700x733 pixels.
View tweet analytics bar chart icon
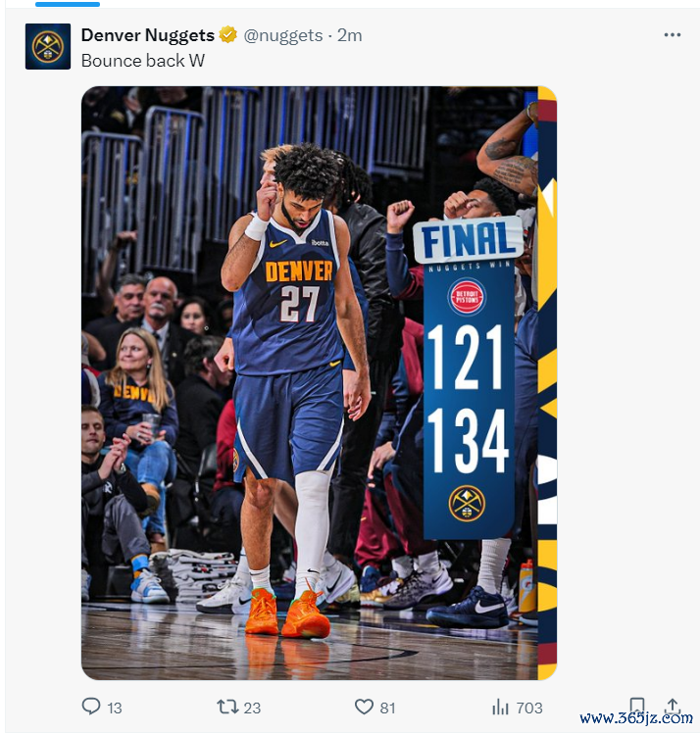tap(500, 707)
